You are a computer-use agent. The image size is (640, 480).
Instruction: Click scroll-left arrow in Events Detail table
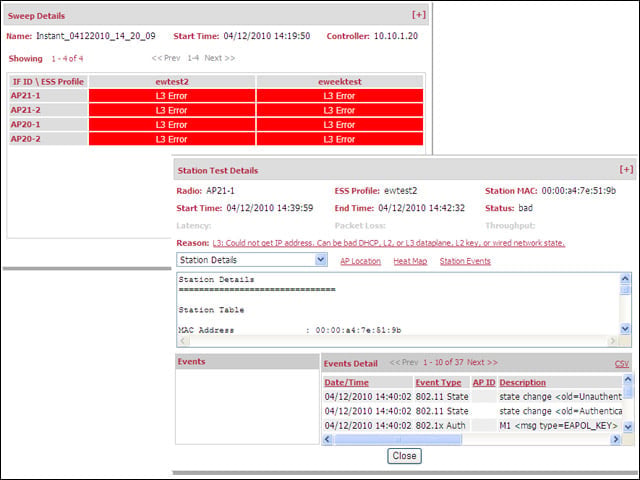(327, 439)
